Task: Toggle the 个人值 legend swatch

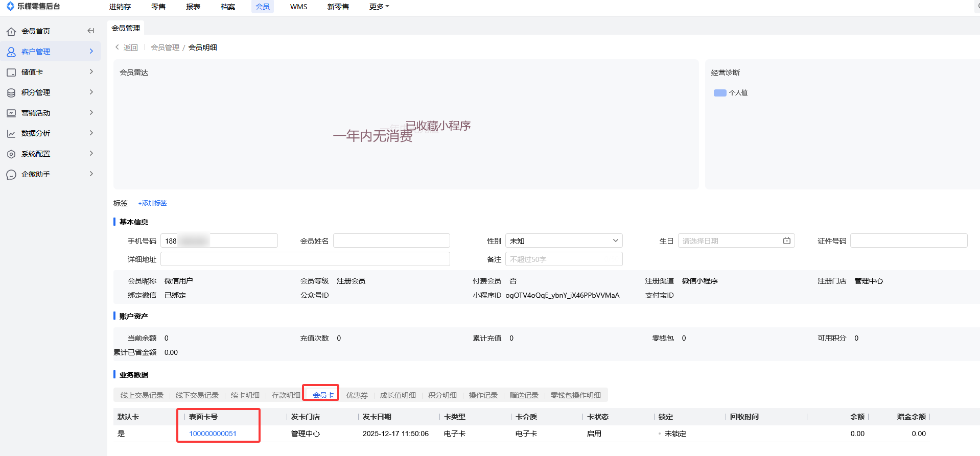Action: pyautogui.click(x=720, y=93)
